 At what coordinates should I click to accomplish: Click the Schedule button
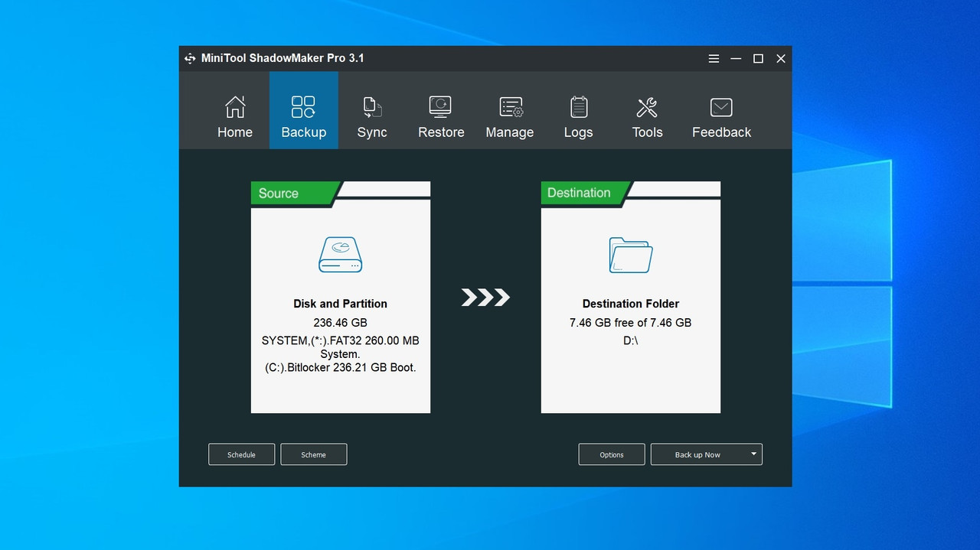[x=241, y=454]
